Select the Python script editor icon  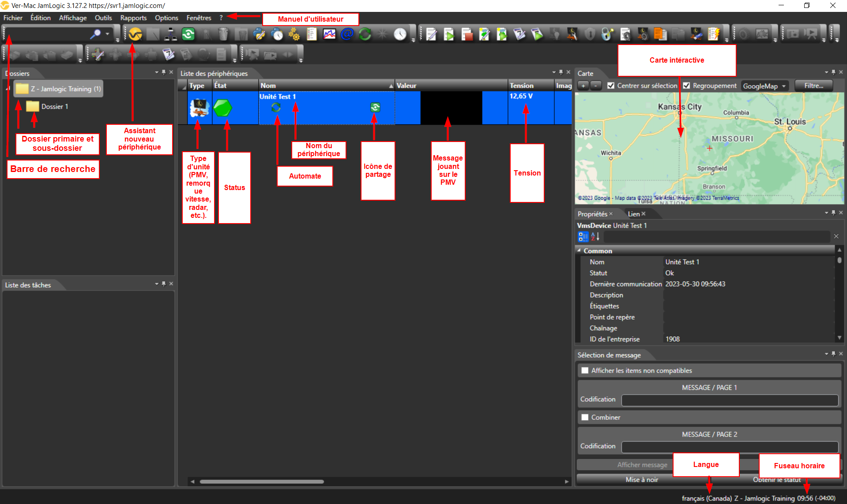[x=260, y=34]
